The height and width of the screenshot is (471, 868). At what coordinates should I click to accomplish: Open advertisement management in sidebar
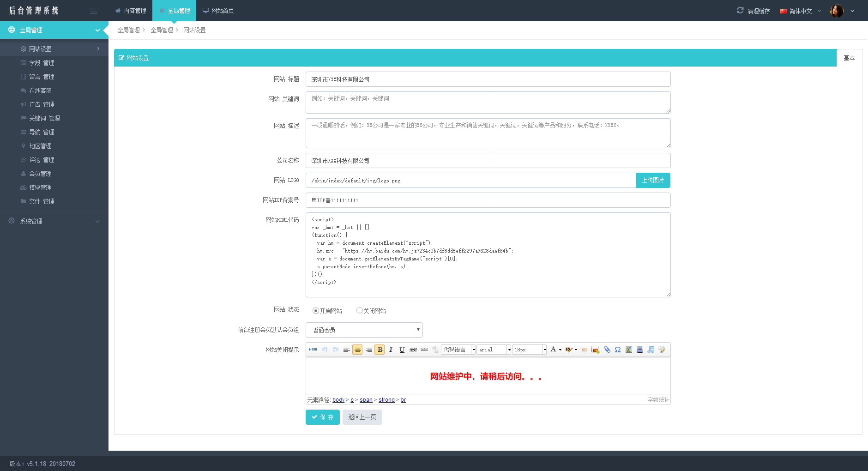coord(54,104)
